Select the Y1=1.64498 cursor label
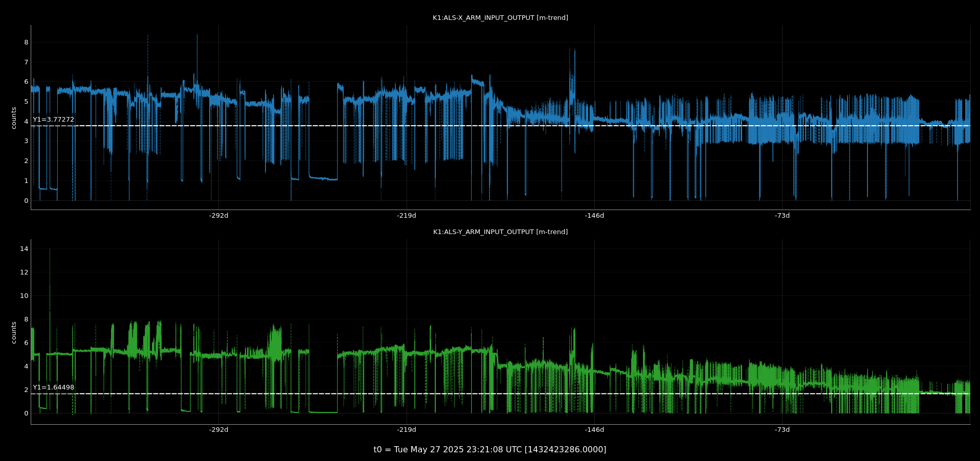The width and height of the screenshot is (980, 461). [54, 387]
